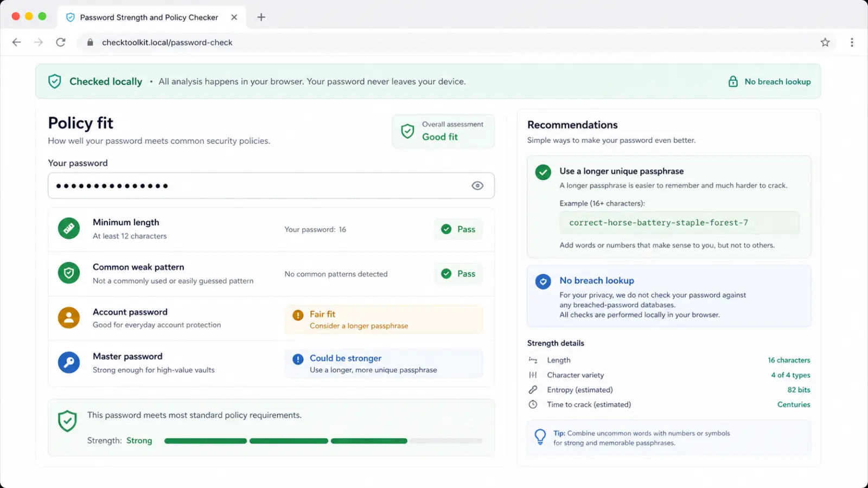Click the Strength progress bar
868x488 pixels.
[323, 441]
